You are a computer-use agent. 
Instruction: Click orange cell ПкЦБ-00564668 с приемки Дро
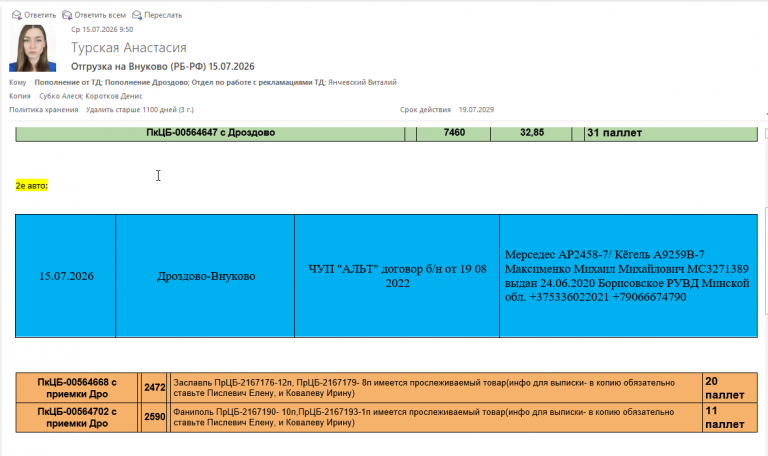coord(77,388)
